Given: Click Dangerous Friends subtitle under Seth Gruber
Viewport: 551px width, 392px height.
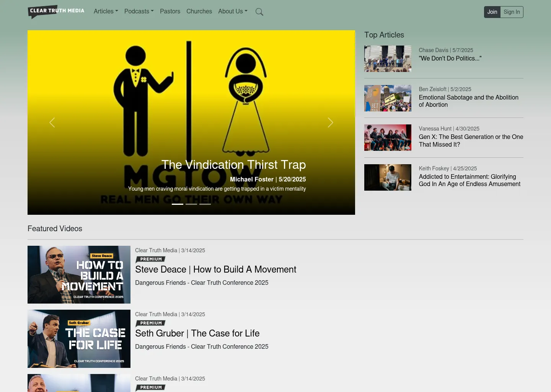Looking at the screenshot, I should click(202, 346).
